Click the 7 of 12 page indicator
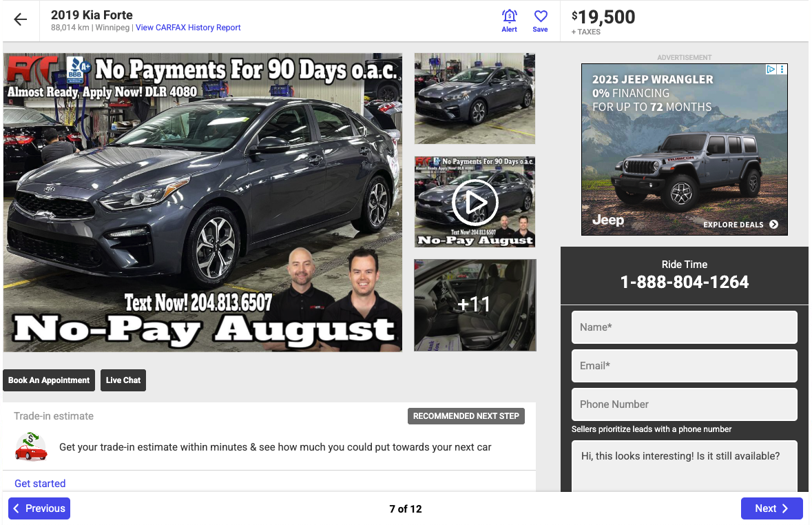The image size is (812, 525). coord(406,509)
